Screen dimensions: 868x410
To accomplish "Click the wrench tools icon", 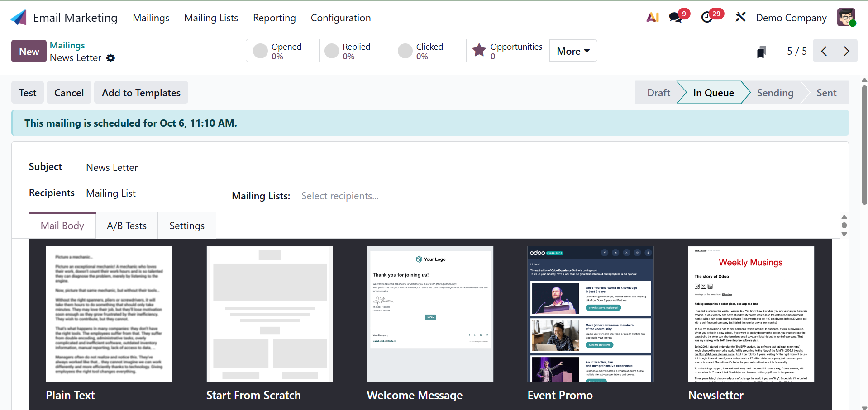I will coord(740,18).
